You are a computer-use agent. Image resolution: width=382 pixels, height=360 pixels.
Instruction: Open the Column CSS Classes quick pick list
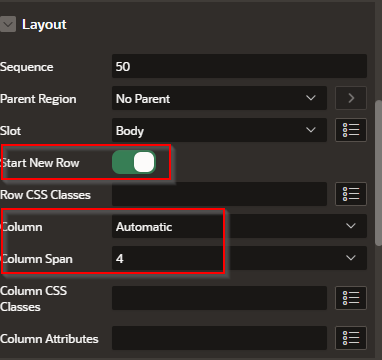click(351, 298)
